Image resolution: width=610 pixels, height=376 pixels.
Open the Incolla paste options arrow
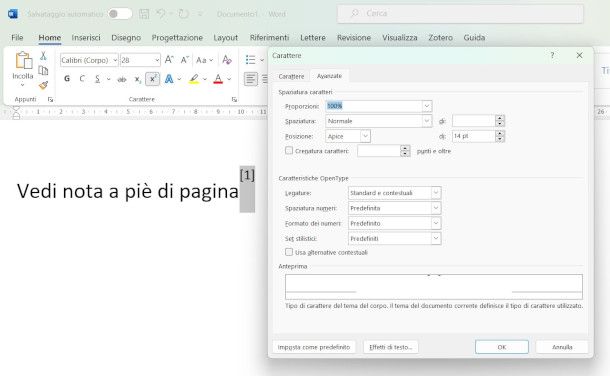[23, 85]
